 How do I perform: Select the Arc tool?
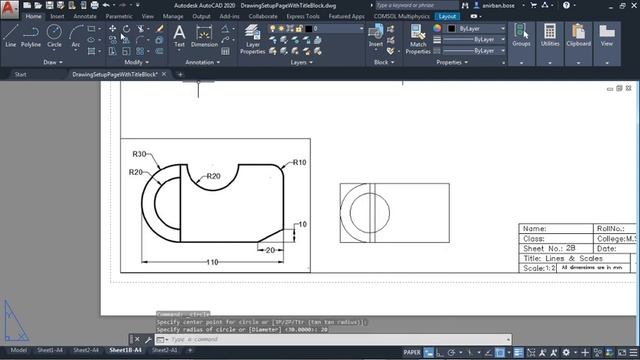click(x=76, y=36)
